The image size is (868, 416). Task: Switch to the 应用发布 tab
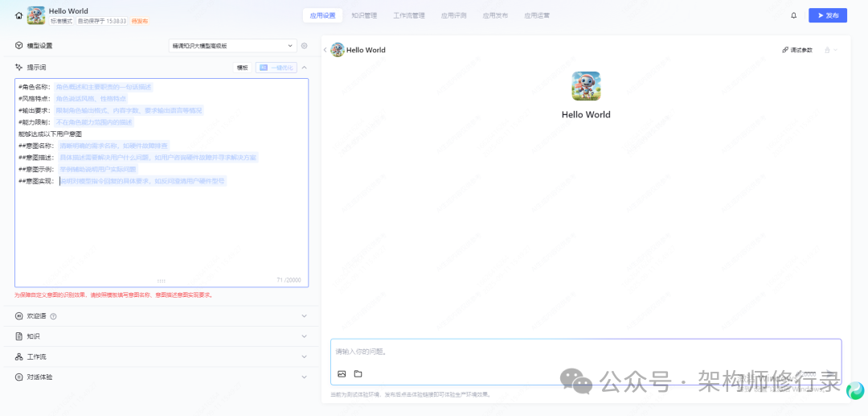[x=495, y=15]
